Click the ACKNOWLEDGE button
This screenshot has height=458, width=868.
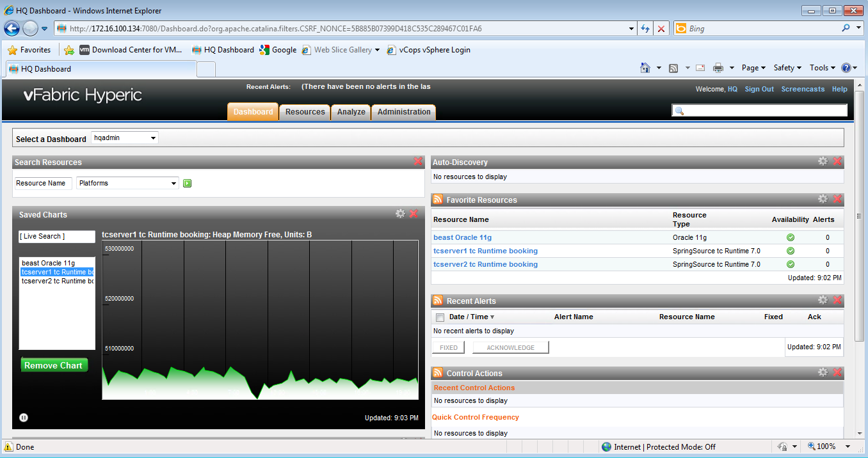pyautogui.click(x=510, y=347)
